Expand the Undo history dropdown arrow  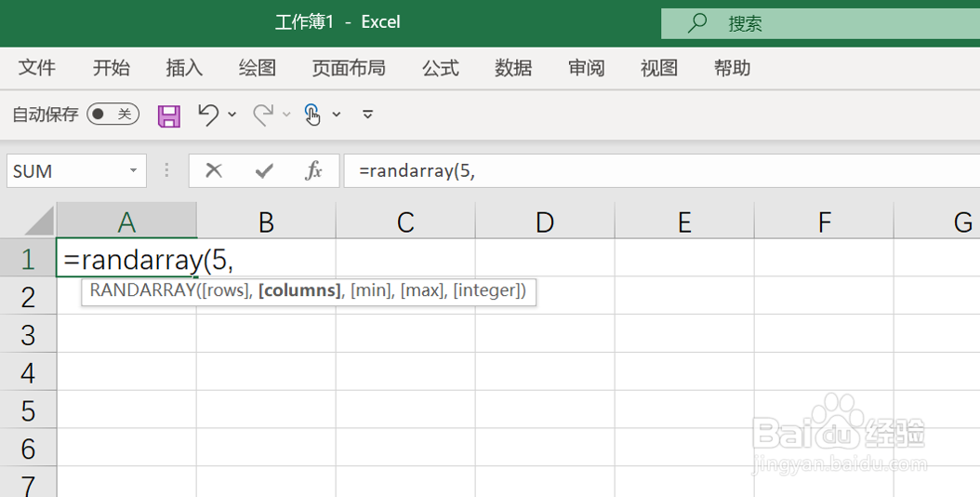pyautogui.click(x=232, y=114)
